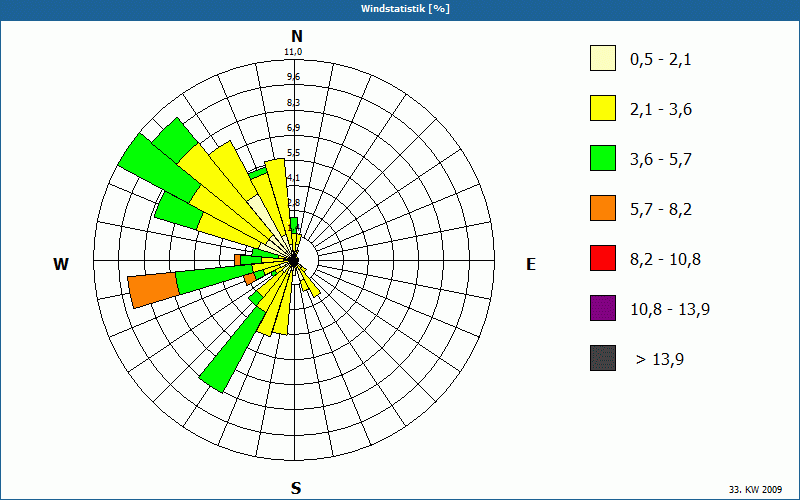Click the 4,1 axis scale value
This screenshot has width=800, height=500.
tap(293, 178)
